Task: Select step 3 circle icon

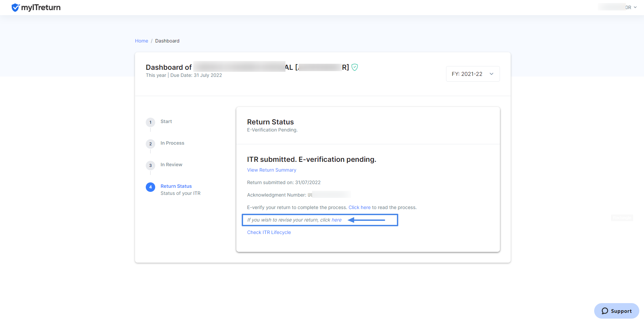Action: coord(150,165)
